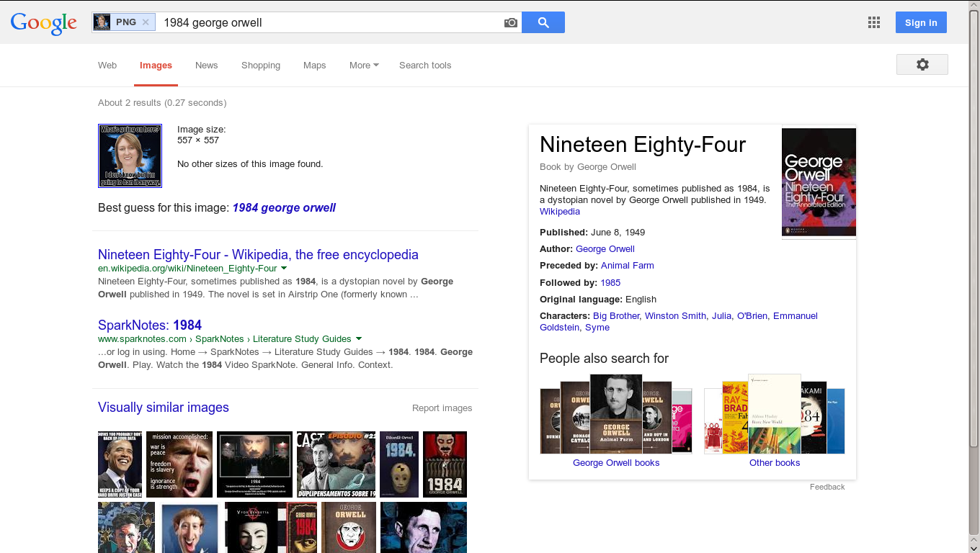Go to the Maps tab
The image size is (980, 553).
click(x=314, y=65)
